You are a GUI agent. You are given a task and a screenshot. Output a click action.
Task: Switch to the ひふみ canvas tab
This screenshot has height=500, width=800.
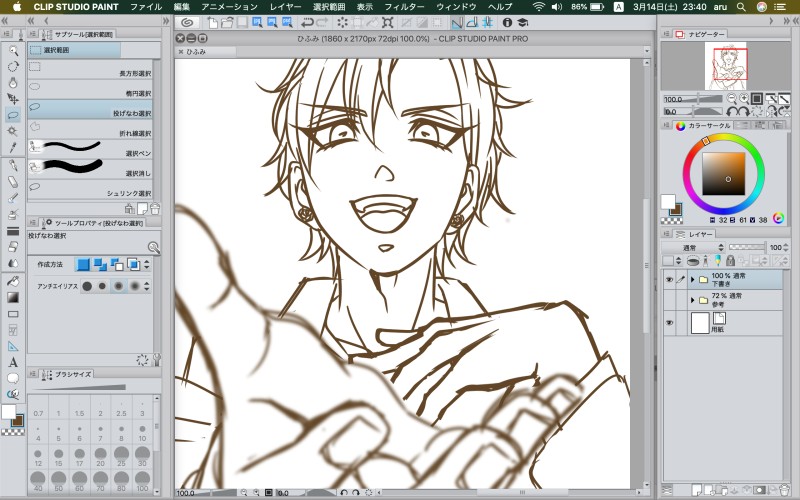pyautogui.click(x=206, y=52)
